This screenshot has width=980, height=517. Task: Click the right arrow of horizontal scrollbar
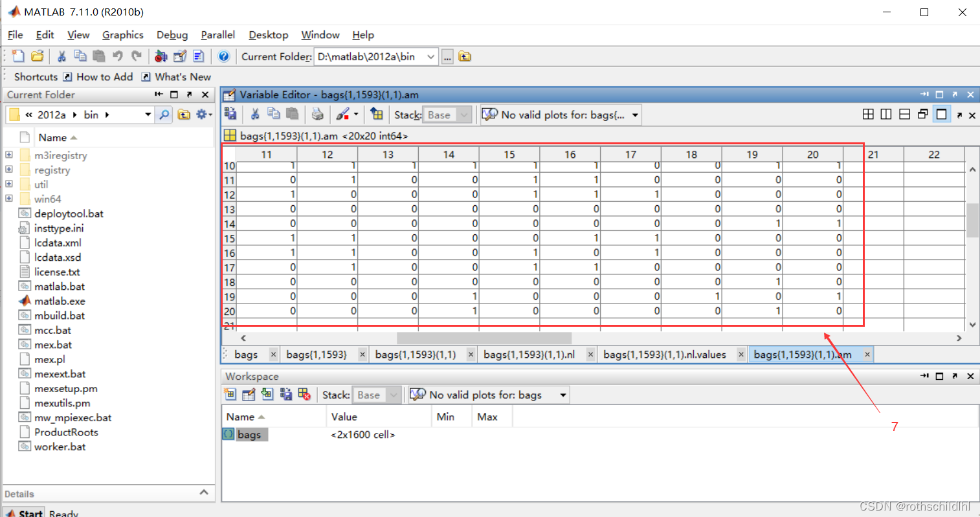(959, 338)
